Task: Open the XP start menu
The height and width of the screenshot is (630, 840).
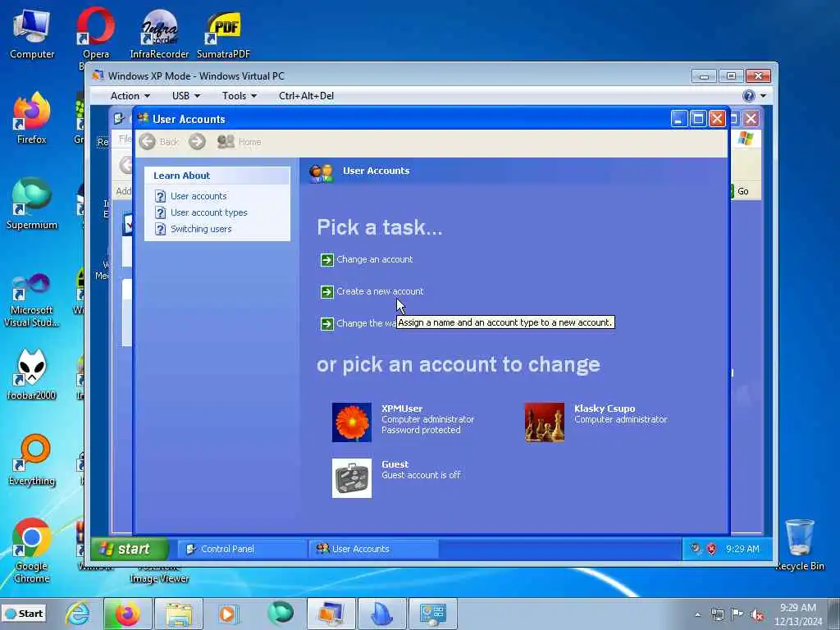Action: pyautogui.click(x=129, y=549)
